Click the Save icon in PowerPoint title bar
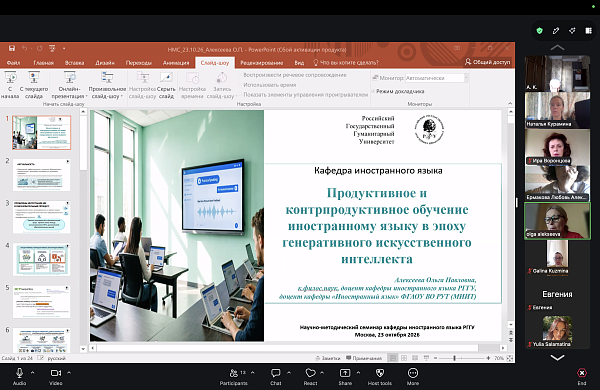Viewport: 600px width, 390px height. click(12, 48)
